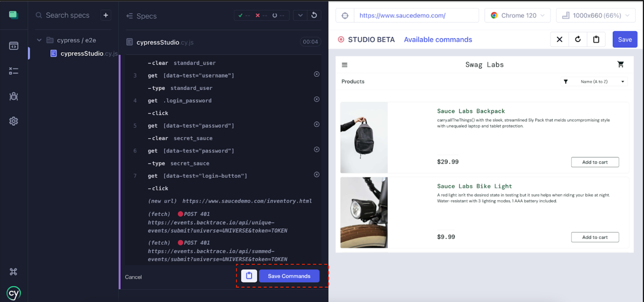644x302 pixels.
Task: Collapse the cypress / e2e folder
Action: click(x=39, y=40)
